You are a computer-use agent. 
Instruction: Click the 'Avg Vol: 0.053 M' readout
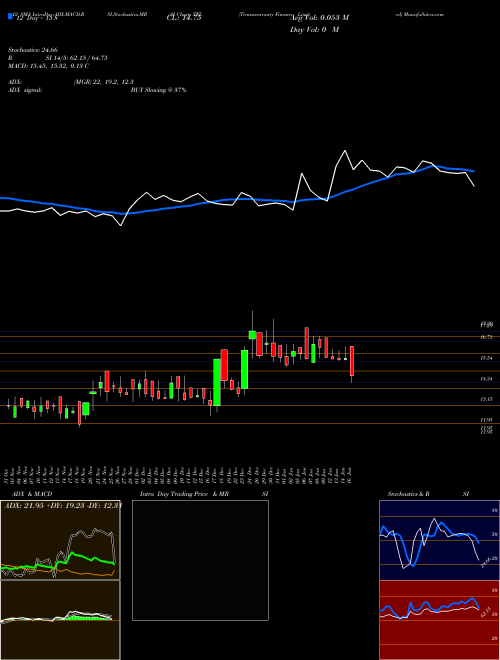click(x=320, y=18)
